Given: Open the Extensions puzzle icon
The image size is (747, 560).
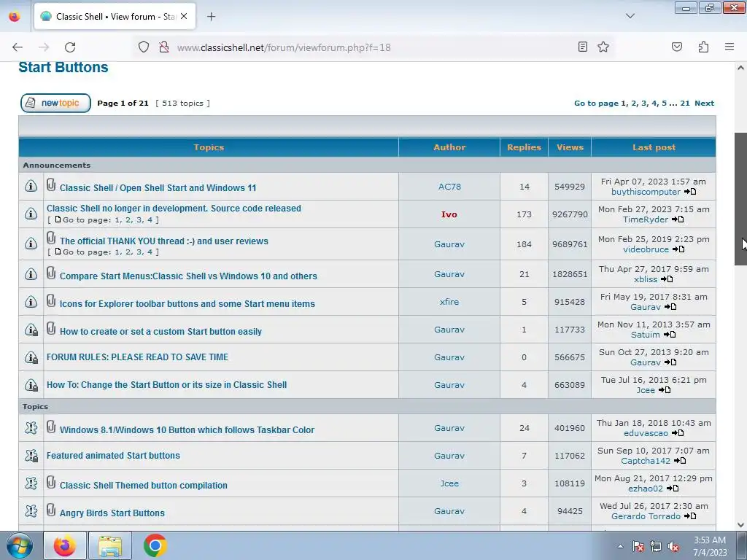Looking at the screenshot, I should pyautogui.click(x=703, y=47).
